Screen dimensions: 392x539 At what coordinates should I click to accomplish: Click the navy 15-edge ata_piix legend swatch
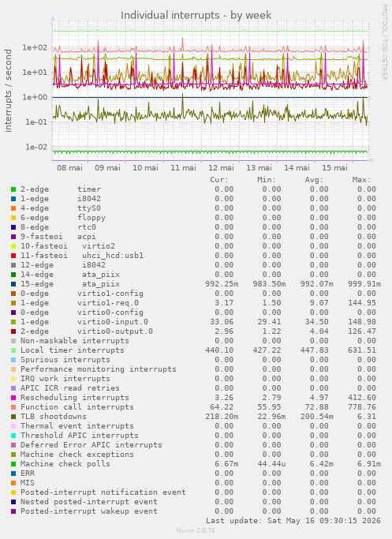coord(13,284)
